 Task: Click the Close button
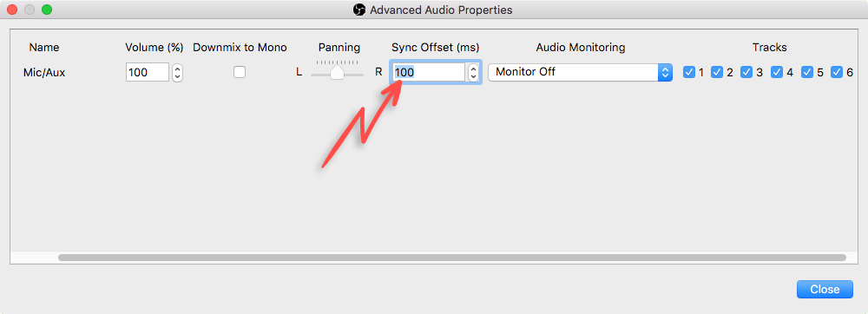[825, 289]
